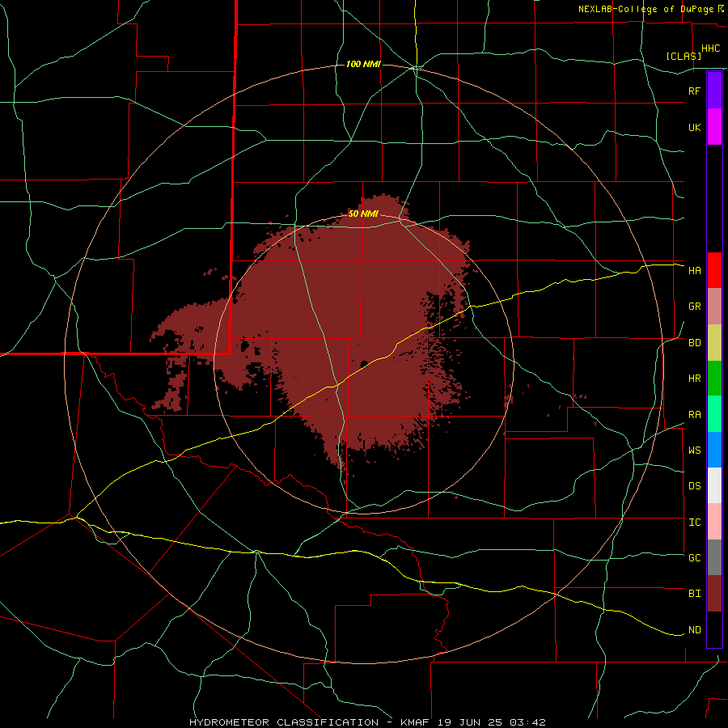
Task: Click the GR legend label
Action: click(694, 307)
